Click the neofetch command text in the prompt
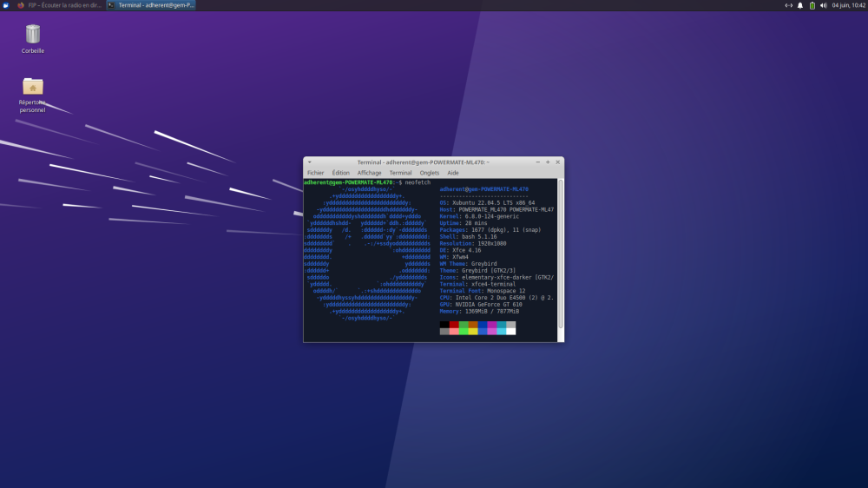 pyautogui.click(x=418, y=182)
